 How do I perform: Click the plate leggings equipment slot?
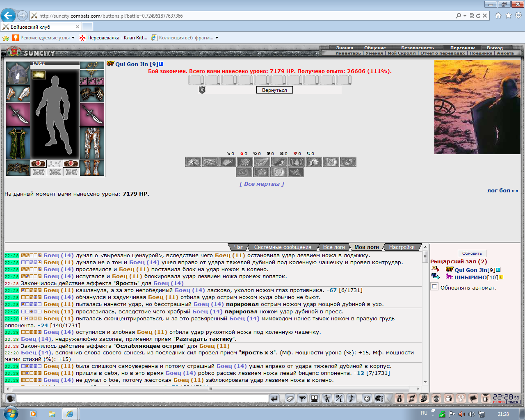92,143
